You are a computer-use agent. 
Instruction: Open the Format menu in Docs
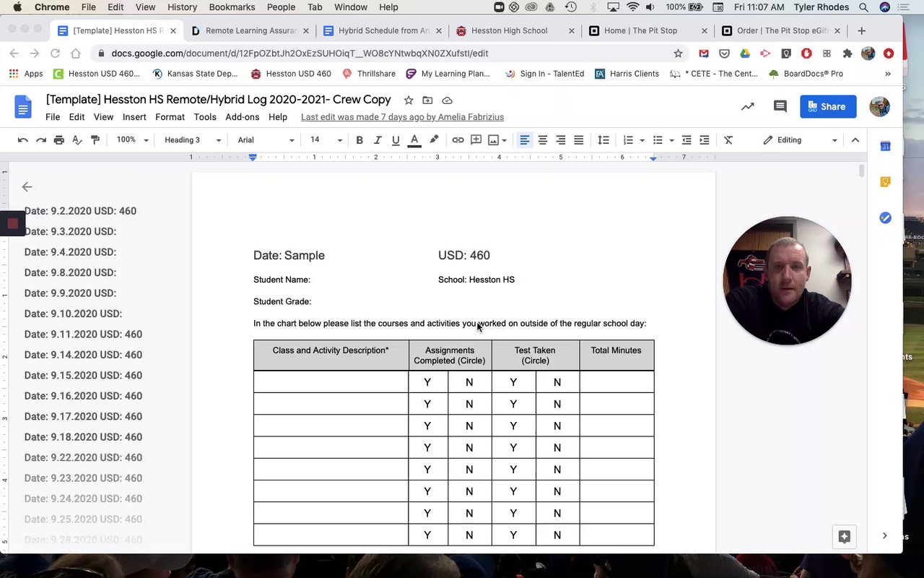(x=170, y=117)
